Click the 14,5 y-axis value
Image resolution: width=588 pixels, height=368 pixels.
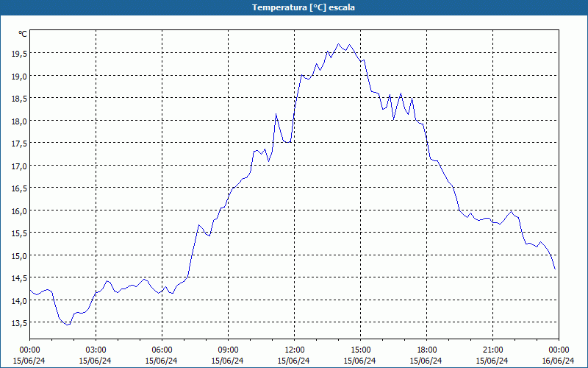(20, 278)
